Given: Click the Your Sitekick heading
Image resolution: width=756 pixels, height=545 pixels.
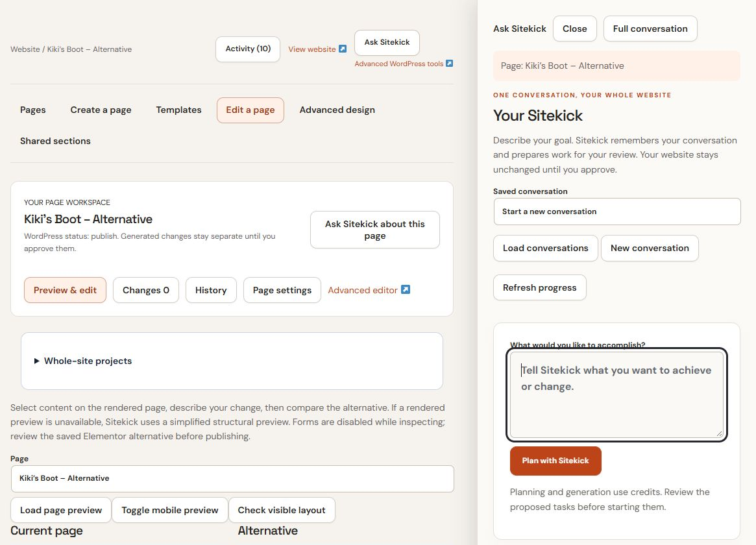Looking at the screenshot, I should click(537, 115).
